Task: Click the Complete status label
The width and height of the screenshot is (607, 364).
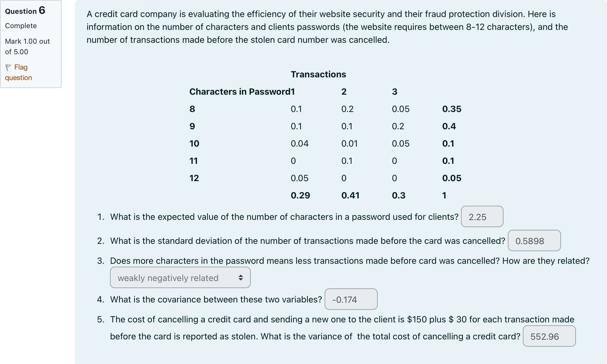Action: [x=21, y=26]
